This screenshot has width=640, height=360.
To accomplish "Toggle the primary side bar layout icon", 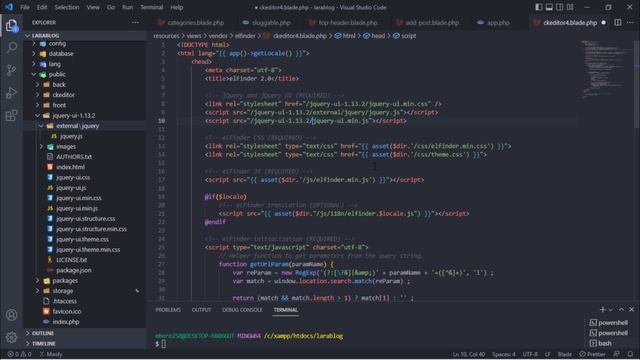I will 539,7.
